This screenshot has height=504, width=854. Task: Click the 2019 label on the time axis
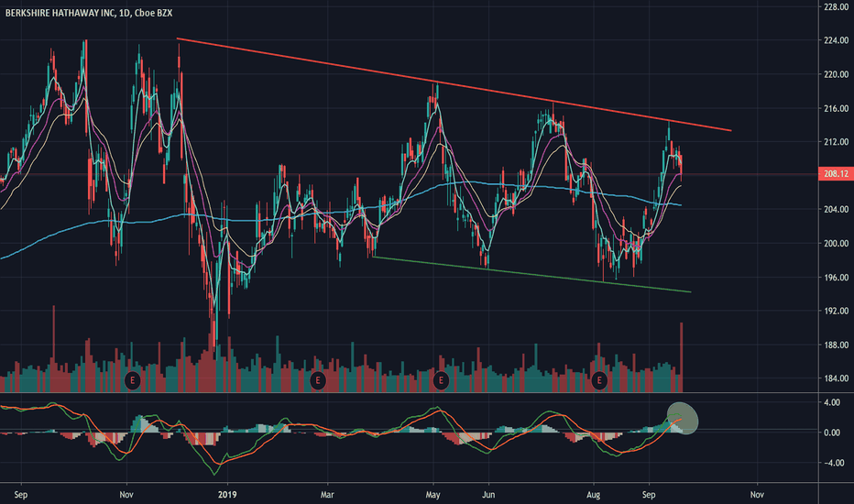tap(227, 495)
